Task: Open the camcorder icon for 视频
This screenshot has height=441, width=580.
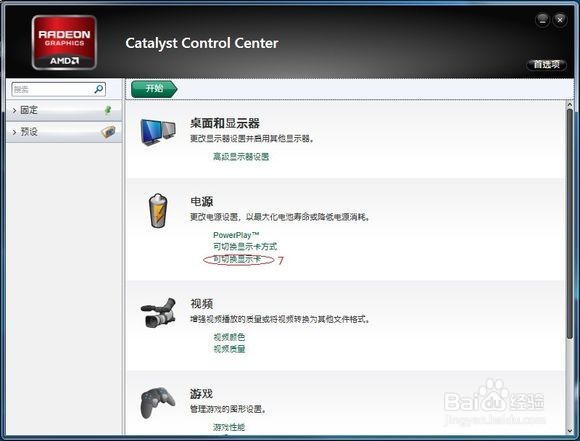Action: [158, 313]
